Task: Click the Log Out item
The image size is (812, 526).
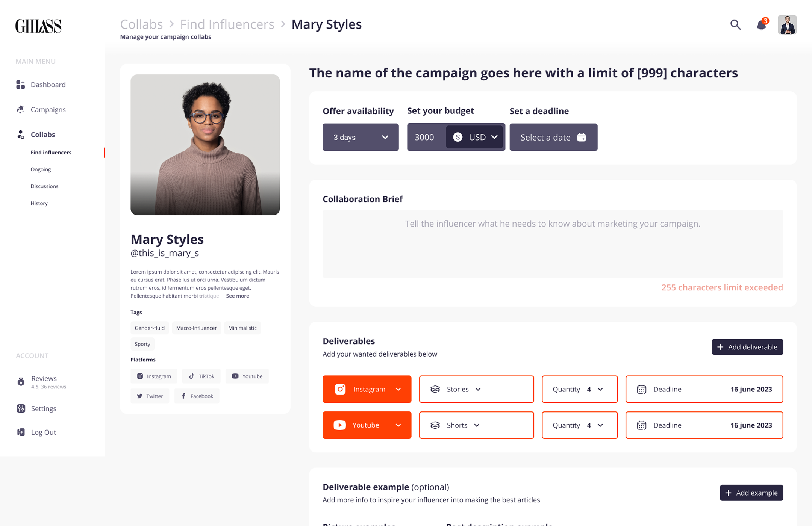Action: tap(43, 432)
